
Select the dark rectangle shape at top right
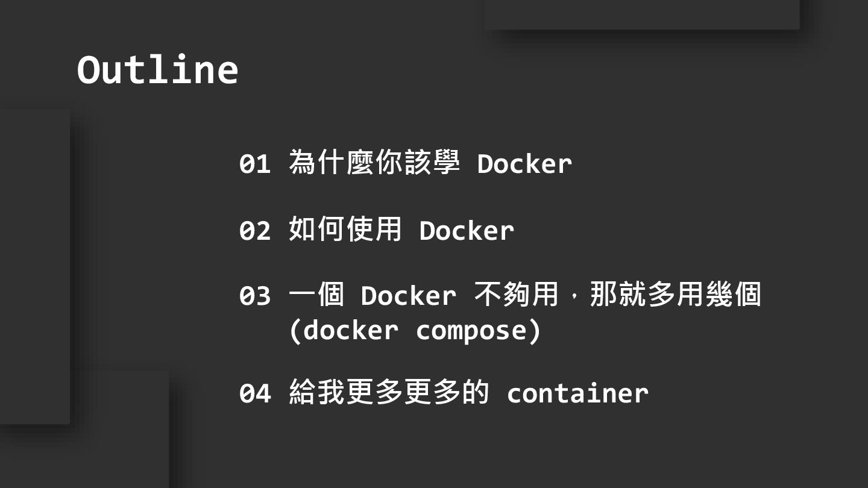(x=642, y=13)
